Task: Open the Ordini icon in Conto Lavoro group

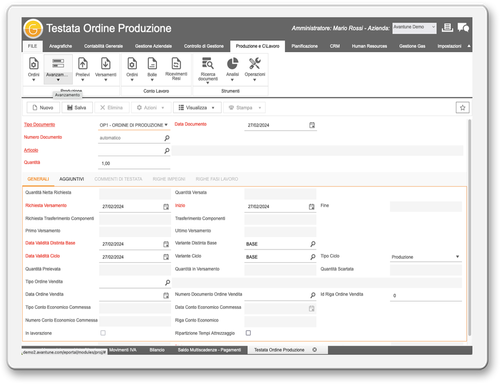Action: pyautogui.click(x=132, y=69)
